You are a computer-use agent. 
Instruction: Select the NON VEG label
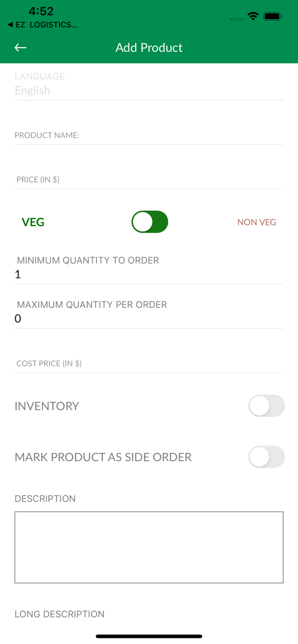tap(257, 222)
